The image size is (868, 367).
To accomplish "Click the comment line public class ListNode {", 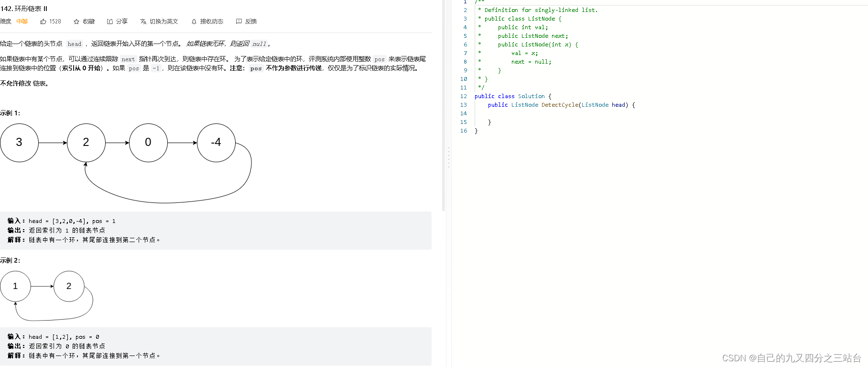I will click(520, 19).
